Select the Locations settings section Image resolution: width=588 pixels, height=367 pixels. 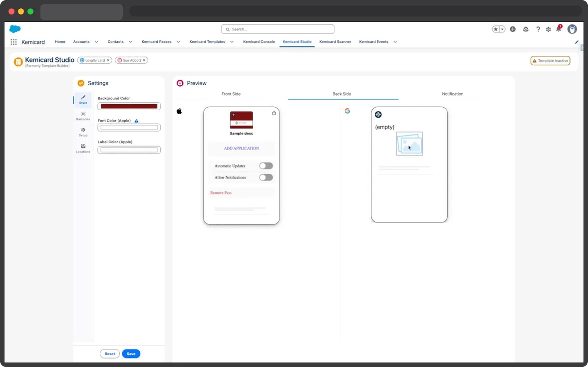click(83, 149)
